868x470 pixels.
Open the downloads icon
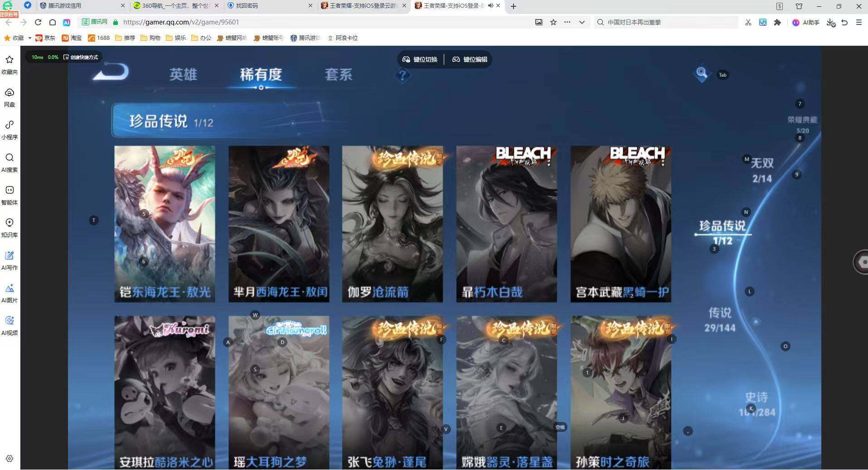coord(830,22)
